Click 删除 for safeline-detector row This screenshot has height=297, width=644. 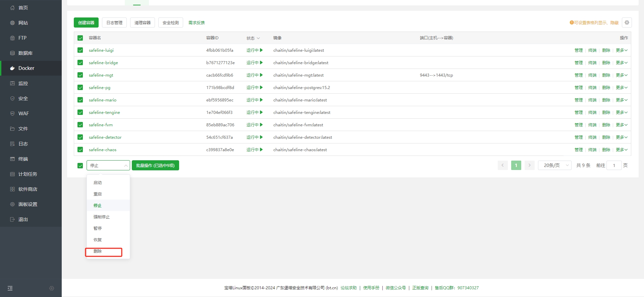606,137
